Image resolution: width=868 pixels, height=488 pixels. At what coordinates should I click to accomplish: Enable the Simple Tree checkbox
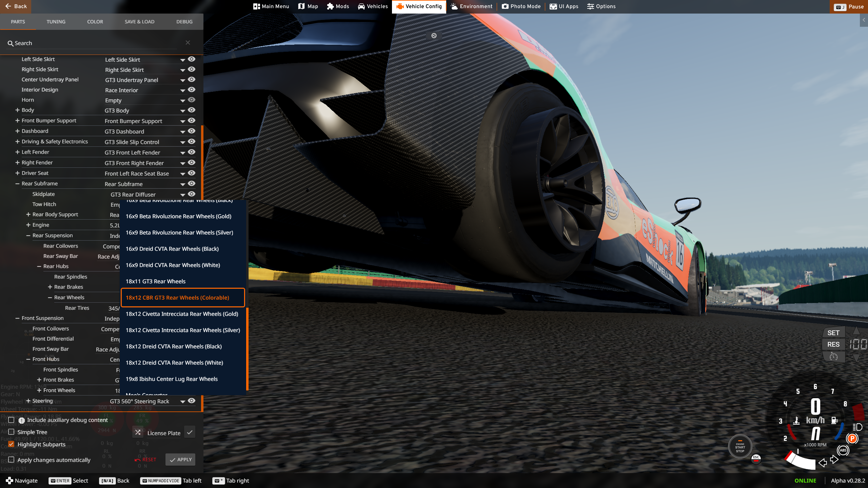coord(11,432)
